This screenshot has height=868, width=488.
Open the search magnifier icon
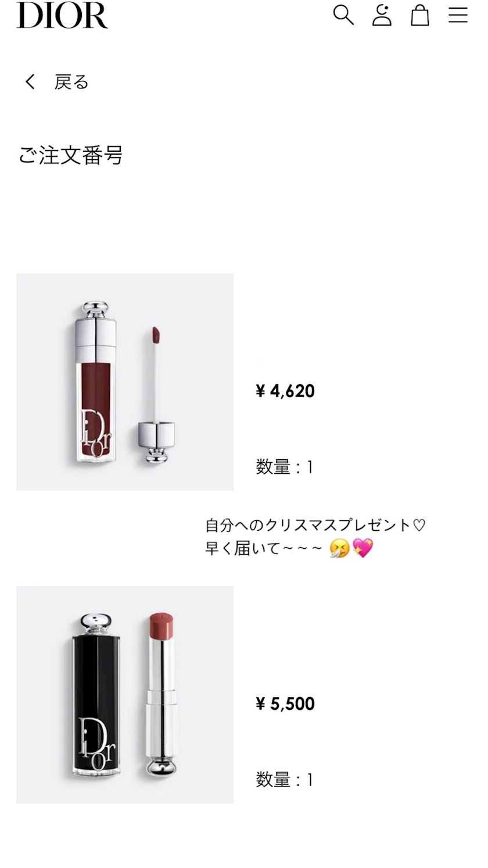(x=343, y=15)
